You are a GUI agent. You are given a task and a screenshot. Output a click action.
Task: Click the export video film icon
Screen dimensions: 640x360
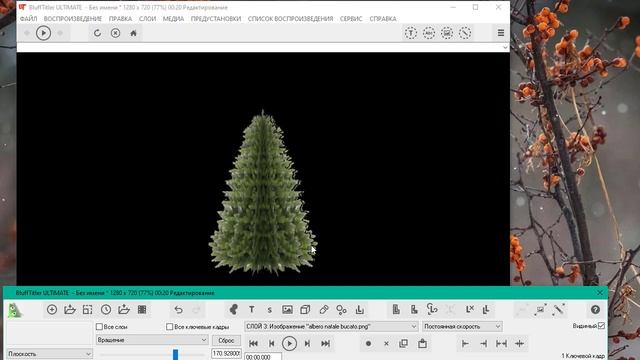[142, 310]
